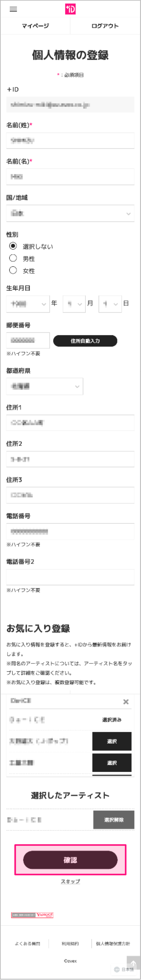Focus the 電話番号2 input field
141x980 pixels.
click(x=70, y=577)
